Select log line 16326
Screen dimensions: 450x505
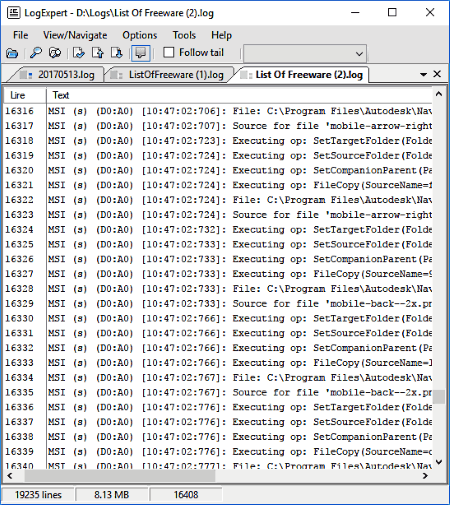point(218,259)
